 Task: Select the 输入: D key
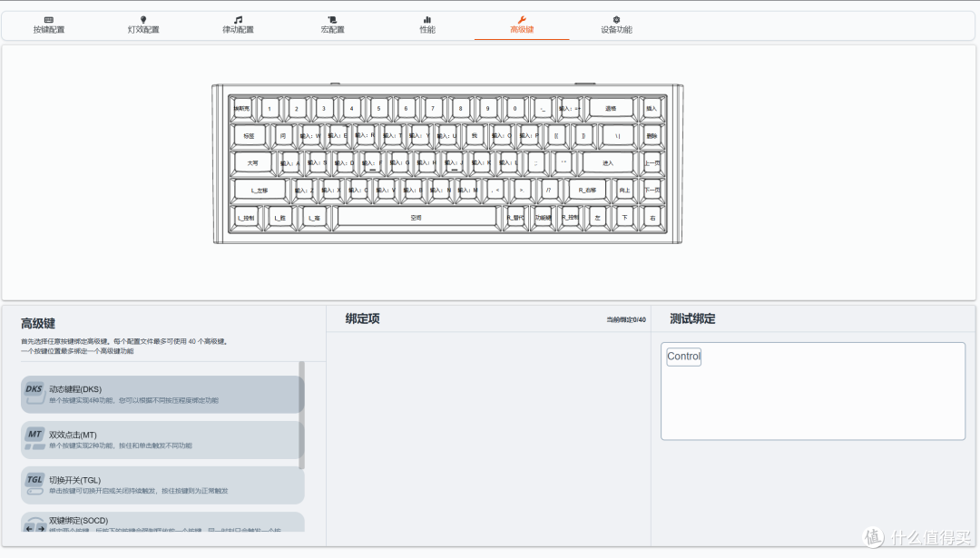click(345, 162)
